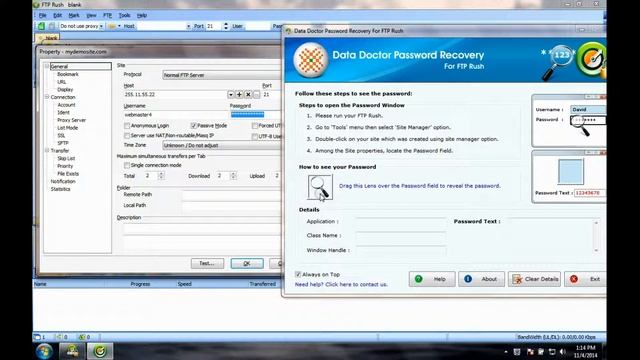The image size is (640, 360).
Task: Click the blue info About icon
Action: coord(468,279)
